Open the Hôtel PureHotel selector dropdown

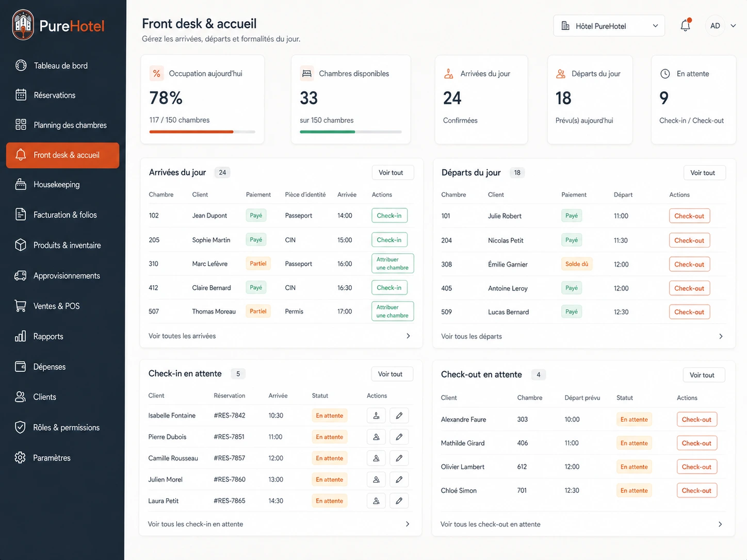pos(609,26)
